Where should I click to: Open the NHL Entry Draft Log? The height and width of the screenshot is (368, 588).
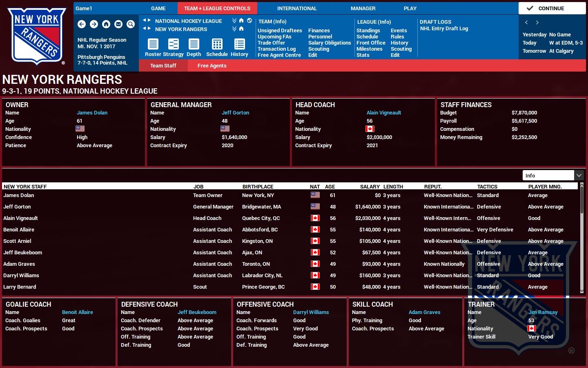[x=444, y=28]
